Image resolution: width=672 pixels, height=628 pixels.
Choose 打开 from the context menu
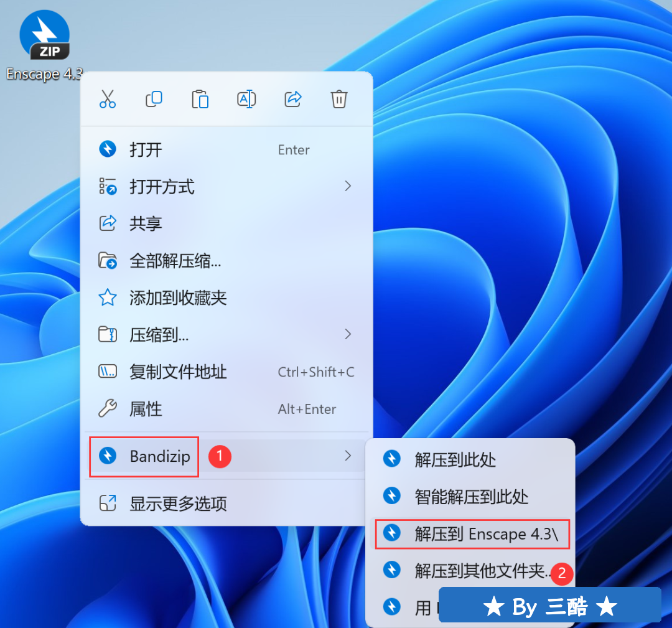(226, 149)
